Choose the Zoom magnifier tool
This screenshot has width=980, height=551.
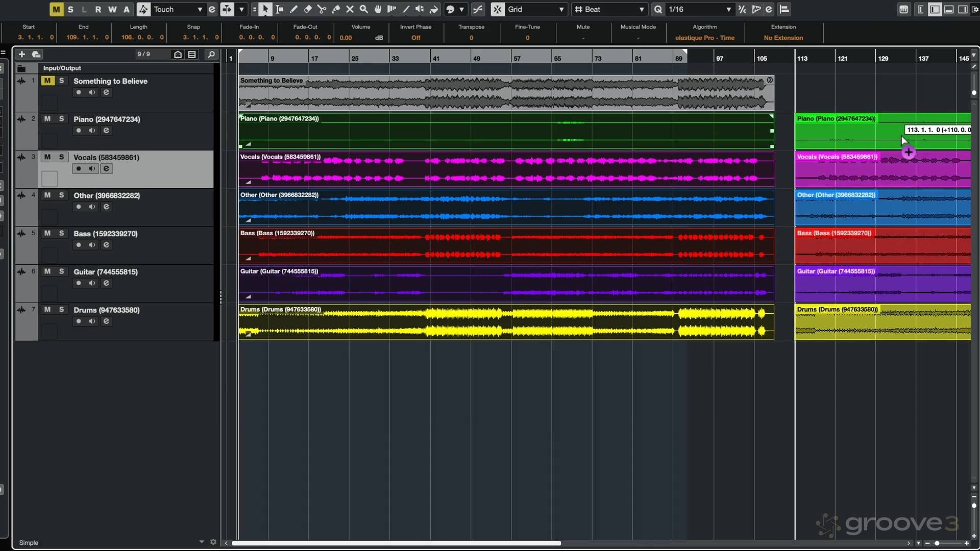364,9
